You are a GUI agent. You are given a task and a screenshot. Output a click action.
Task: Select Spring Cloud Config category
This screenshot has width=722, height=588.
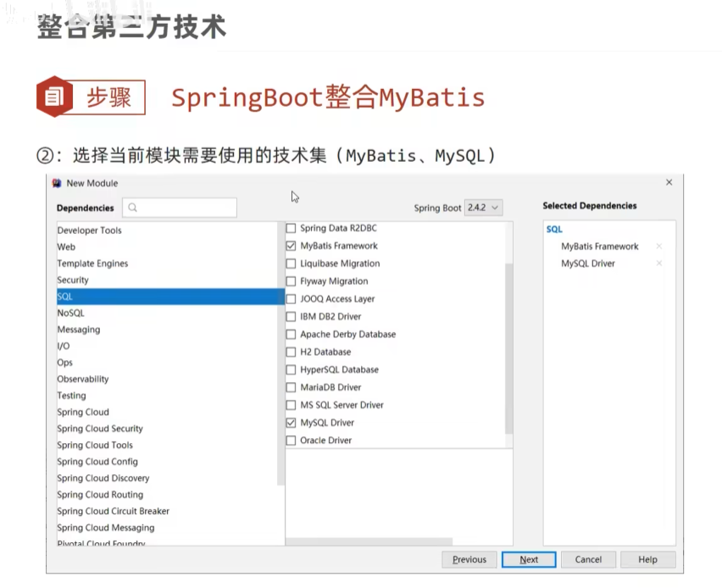(97, 462)
